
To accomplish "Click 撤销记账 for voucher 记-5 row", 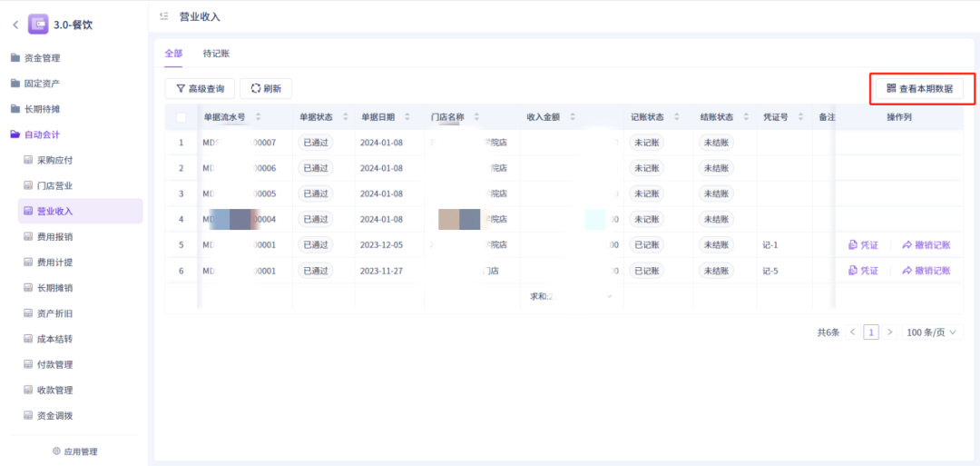I will click(926, 271).
